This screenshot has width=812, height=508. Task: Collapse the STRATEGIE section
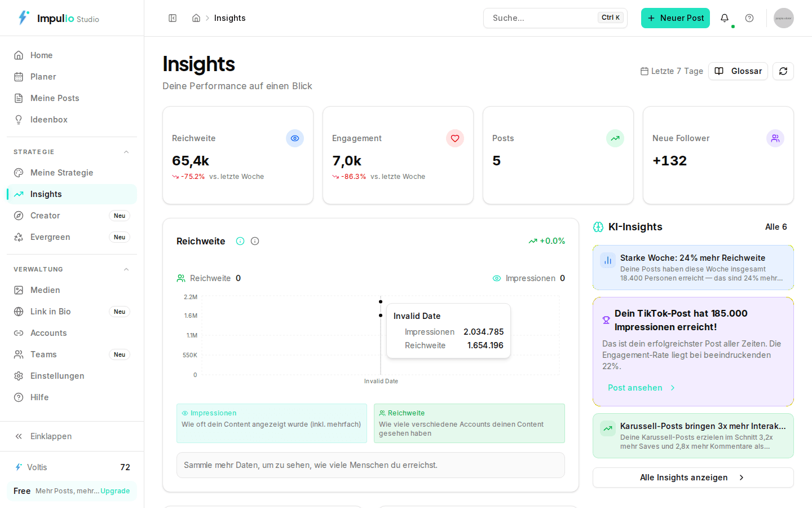coord(126,151)
